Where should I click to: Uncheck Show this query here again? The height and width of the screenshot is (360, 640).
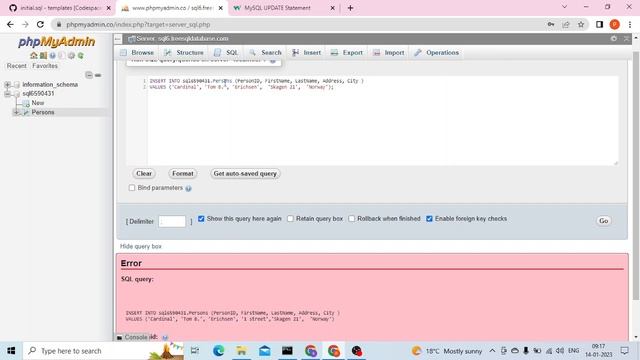click(x=201, y=219)
